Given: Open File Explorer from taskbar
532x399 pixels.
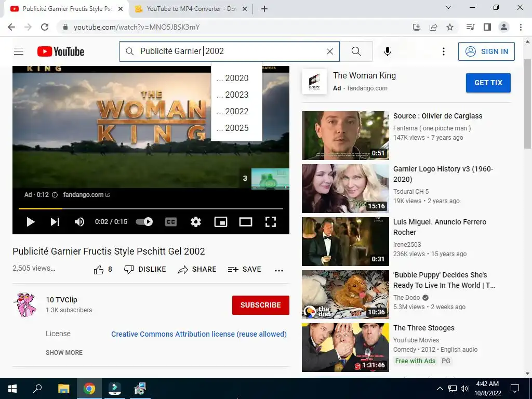Looking at the screenshot, I should pyautogui.click(x=63, y=389).
